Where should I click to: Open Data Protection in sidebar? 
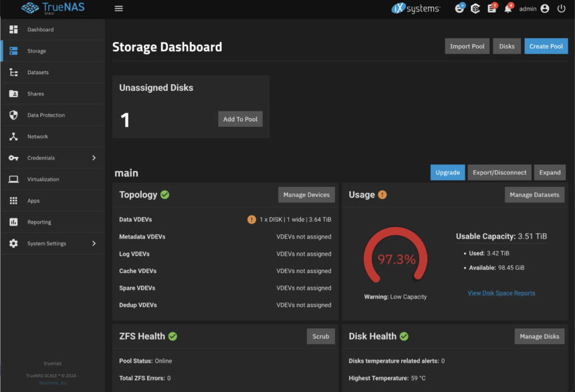click(45, 116)
